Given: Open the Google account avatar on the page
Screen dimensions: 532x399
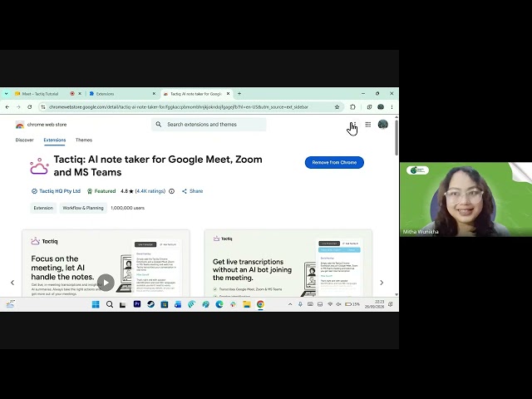Looking at the screenshot, I should click(x=382, y=125).
